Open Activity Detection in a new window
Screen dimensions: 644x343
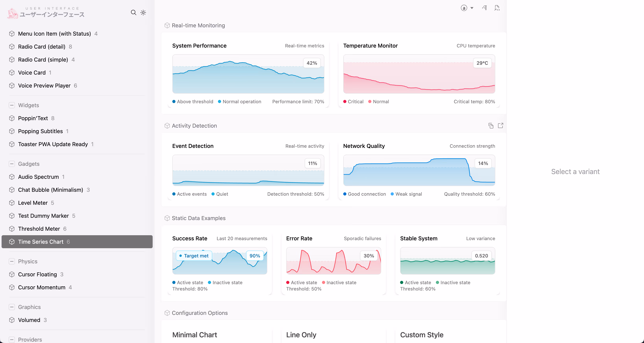(x=500, y=125)
